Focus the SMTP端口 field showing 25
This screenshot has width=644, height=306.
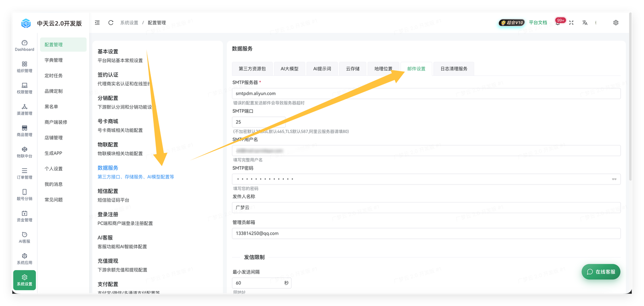click(x=259, y=122)
